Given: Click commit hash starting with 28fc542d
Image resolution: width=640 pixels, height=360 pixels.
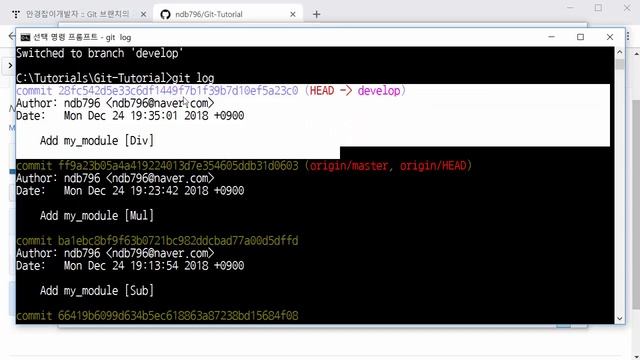Looking at the screenshot, I should (178, 91).
